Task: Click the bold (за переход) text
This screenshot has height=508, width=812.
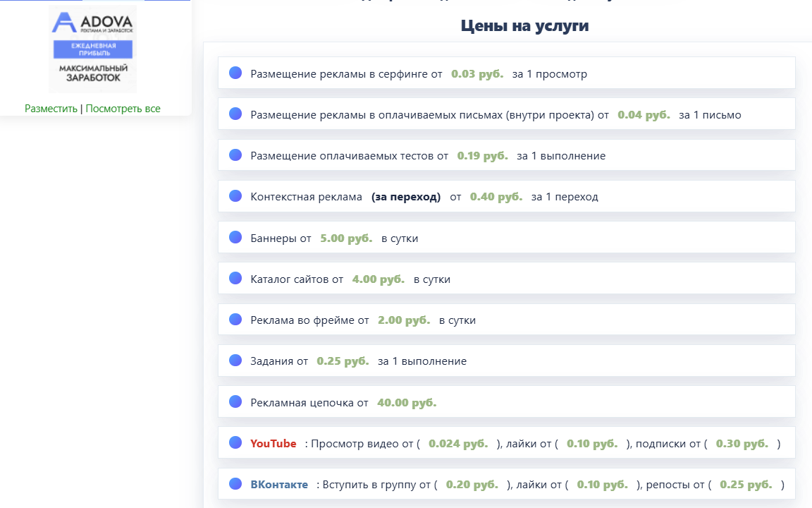Action: click(406, 197)
